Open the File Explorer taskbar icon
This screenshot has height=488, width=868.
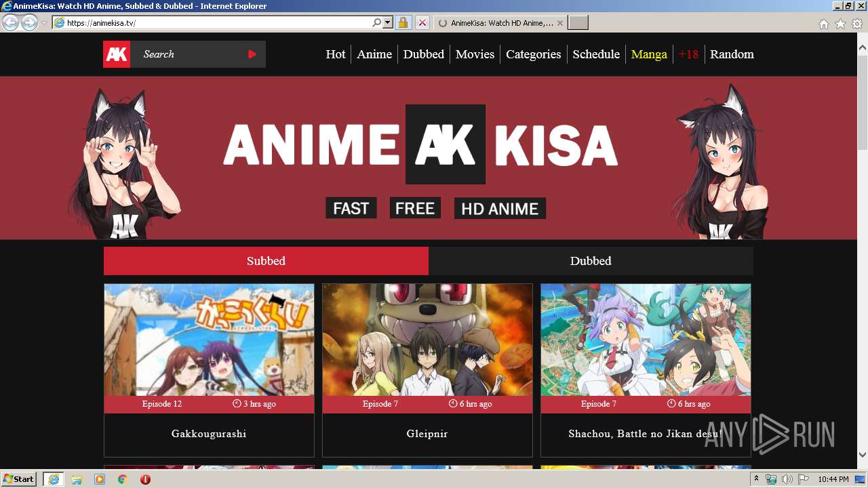[77, 479]
